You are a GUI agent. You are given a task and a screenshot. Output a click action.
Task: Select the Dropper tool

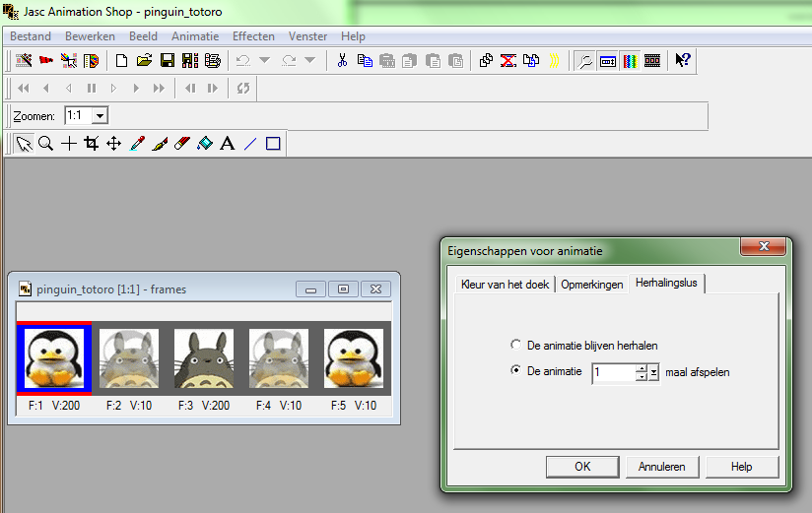(137, 144)
